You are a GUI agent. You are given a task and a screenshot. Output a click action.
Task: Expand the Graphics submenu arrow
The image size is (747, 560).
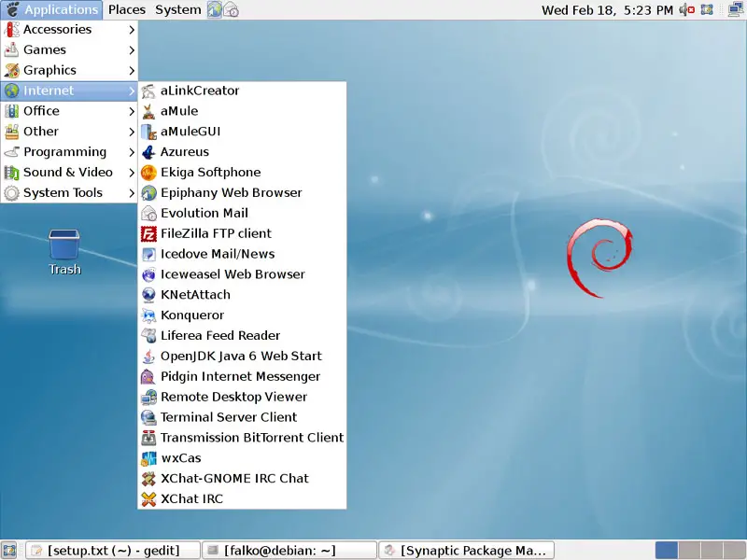[x=132, y=71]
